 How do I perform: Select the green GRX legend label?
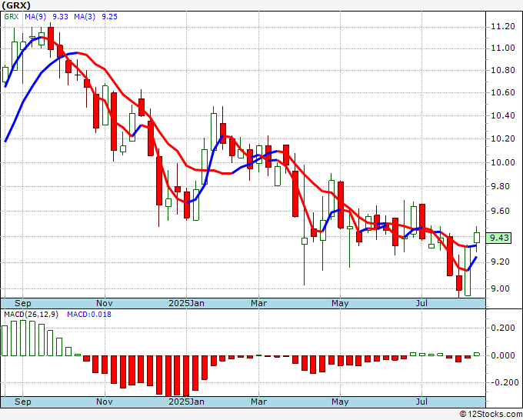pos(12,17)
